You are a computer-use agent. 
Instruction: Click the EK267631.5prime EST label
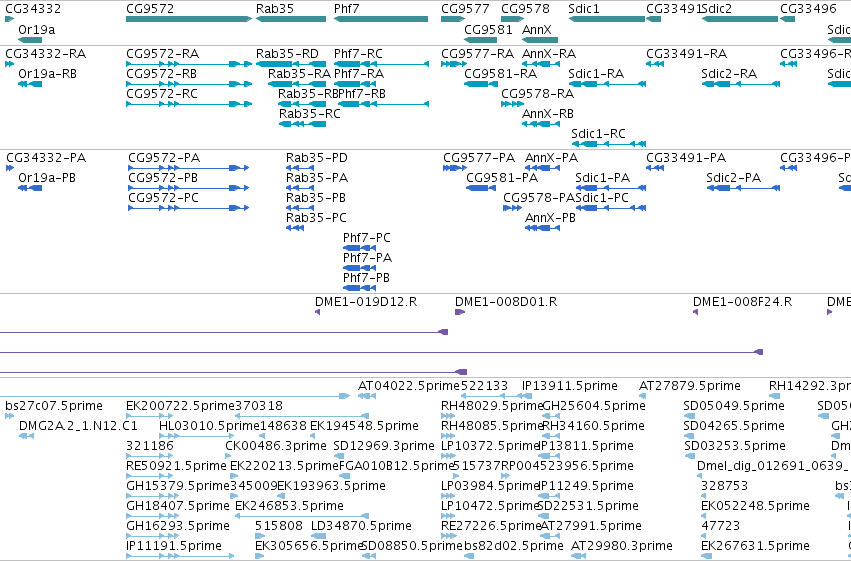tap(755, 546)
